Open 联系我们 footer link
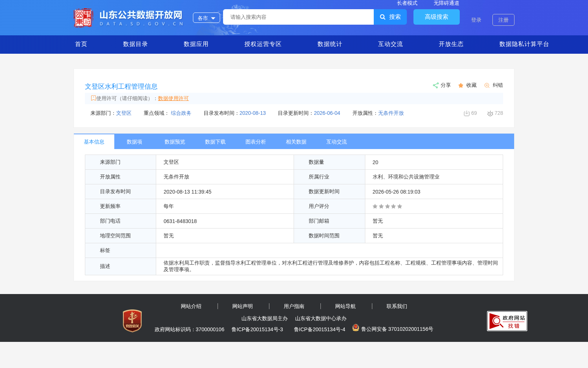The width and height of the screenshot is (588, 368). coord(397,306)
